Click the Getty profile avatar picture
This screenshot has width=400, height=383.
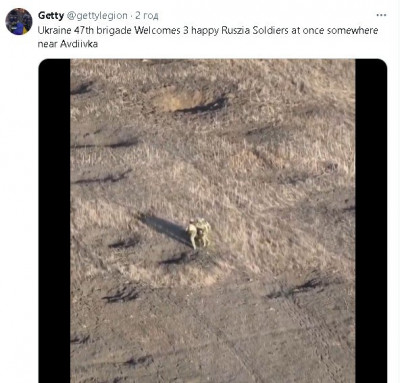point(19,21)
